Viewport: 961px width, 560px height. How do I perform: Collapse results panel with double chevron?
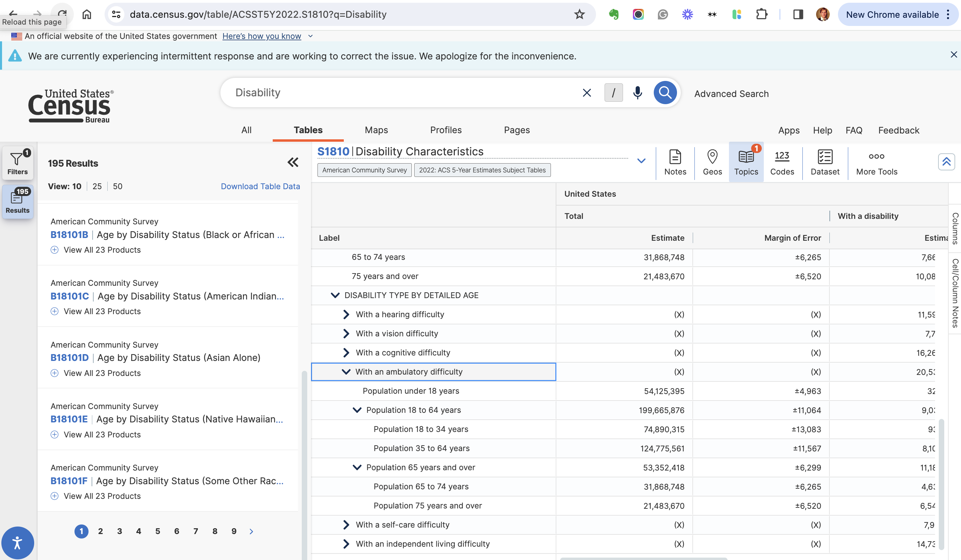coord(293,162)
